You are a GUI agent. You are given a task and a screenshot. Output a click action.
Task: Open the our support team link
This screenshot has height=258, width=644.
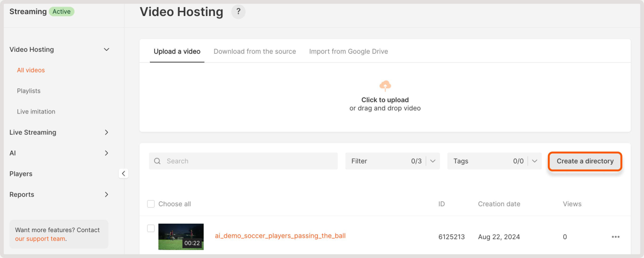tap(40, 239)
